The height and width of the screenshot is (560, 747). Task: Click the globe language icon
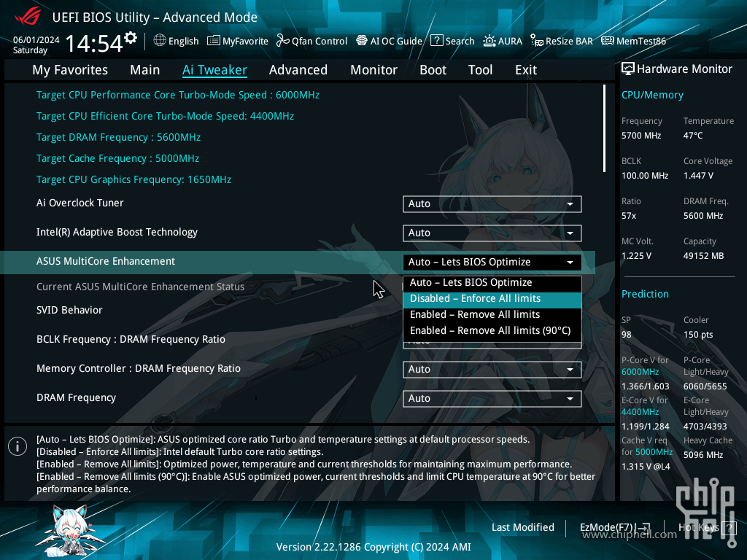[160, 41]
